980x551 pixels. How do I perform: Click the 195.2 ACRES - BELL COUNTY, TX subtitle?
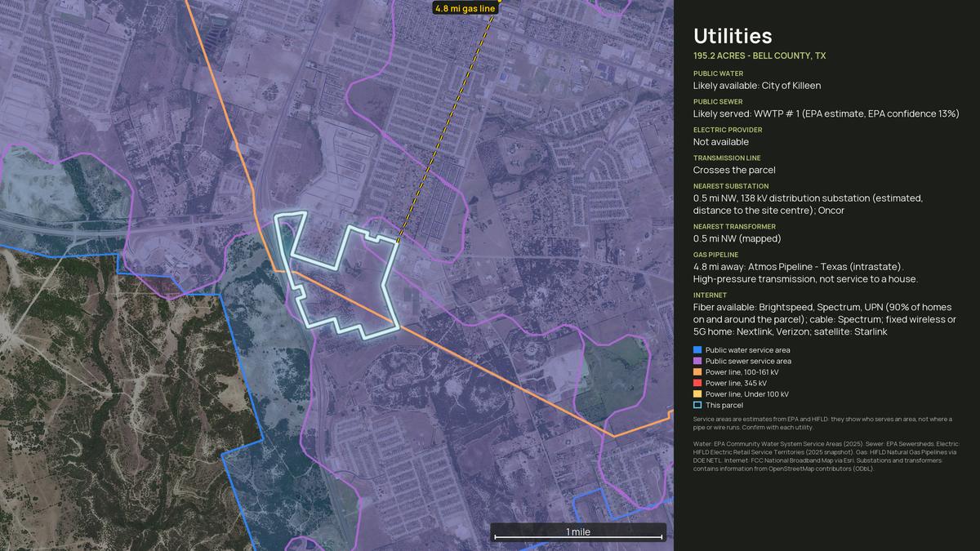(759, 56)
